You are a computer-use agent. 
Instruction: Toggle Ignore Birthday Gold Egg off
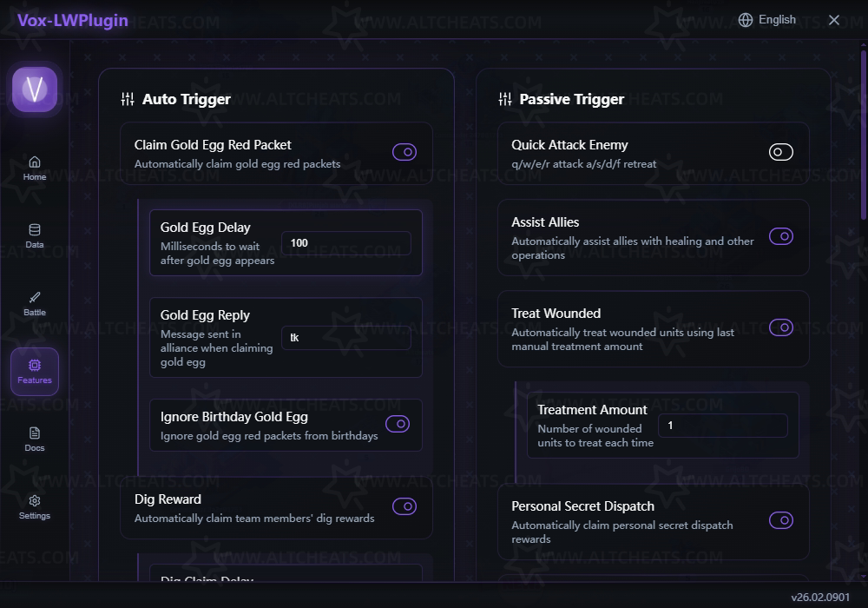(x=398, y=424)
